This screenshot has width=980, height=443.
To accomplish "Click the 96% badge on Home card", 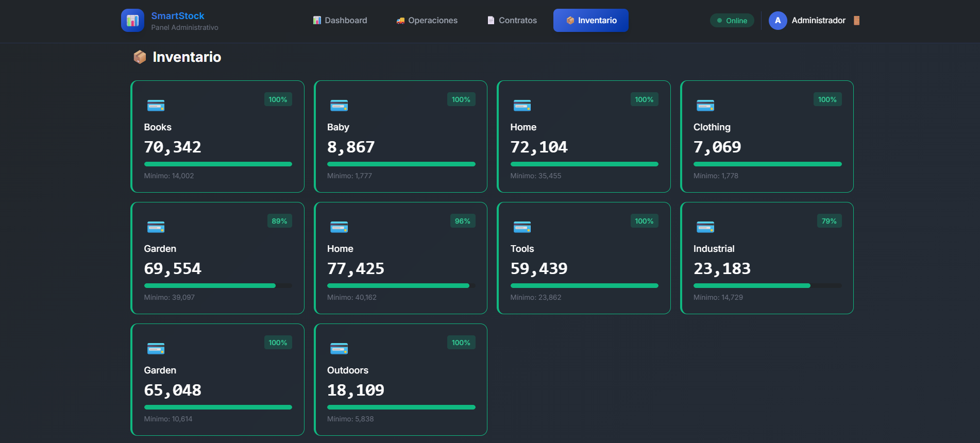I will (463, 221).
